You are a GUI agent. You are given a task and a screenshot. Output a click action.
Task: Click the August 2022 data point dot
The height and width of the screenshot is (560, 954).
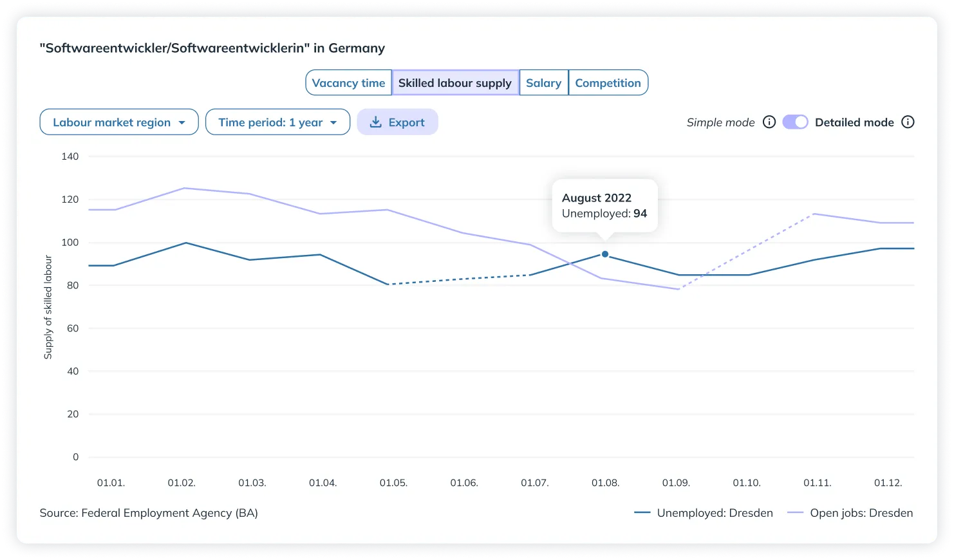tap(604, 254)
